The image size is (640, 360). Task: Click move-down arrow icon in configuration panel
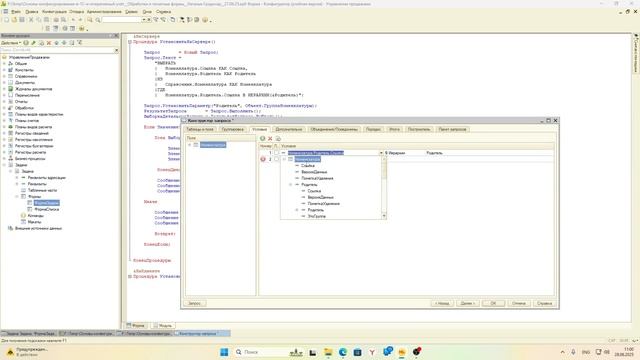point(64,42)
